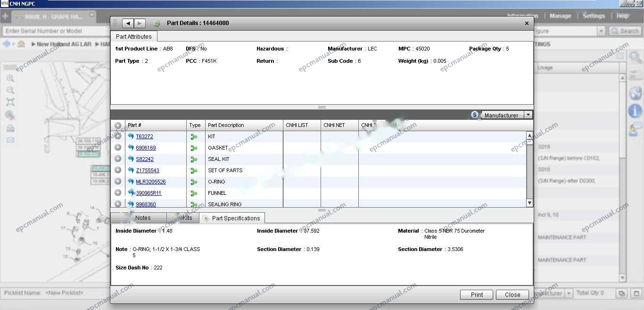Open the 9968360 part link
Viewport: 644px width, 310px height.
(146, 204)
